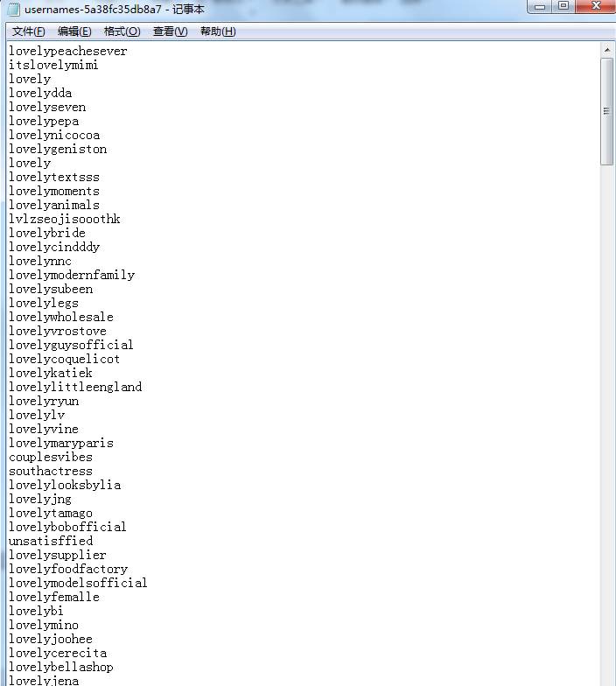Place cursor in the lovelymodernfamily line

72,275
